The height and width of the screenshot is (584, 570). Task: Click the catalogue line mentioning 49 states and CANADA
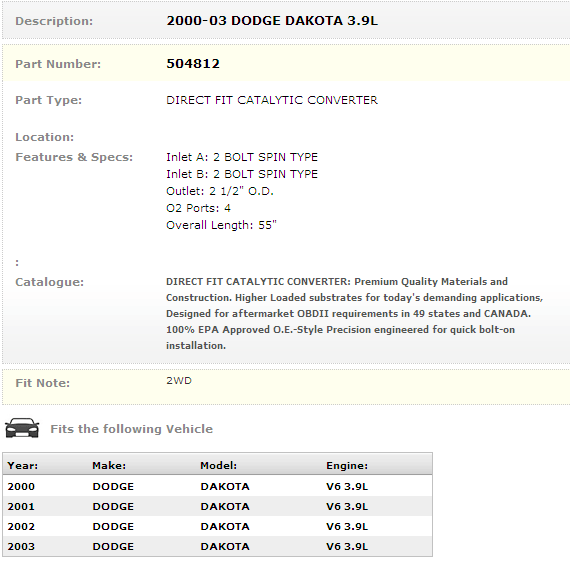click(x=348, y=314)
